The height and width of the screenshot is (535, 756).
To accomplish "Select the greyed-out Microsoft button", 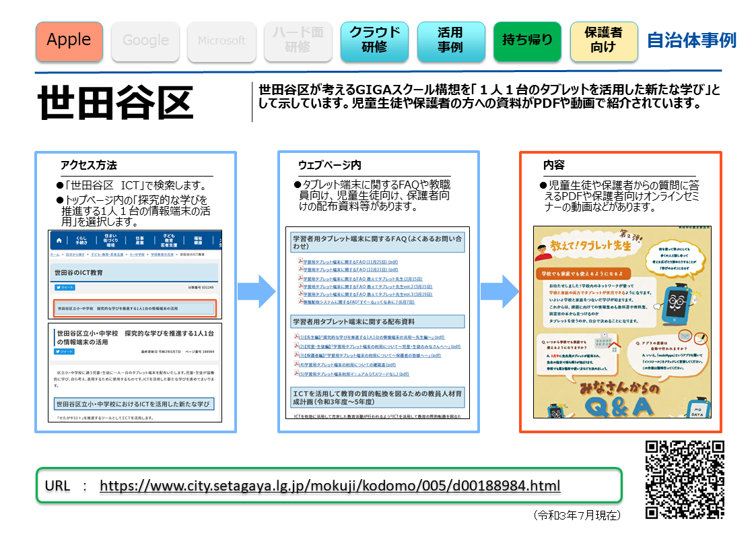I will point(221,41).
